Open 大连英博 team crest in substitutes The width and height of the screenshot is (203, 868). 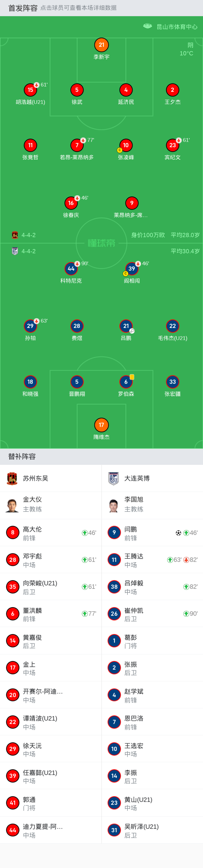(x=114, y=478)
